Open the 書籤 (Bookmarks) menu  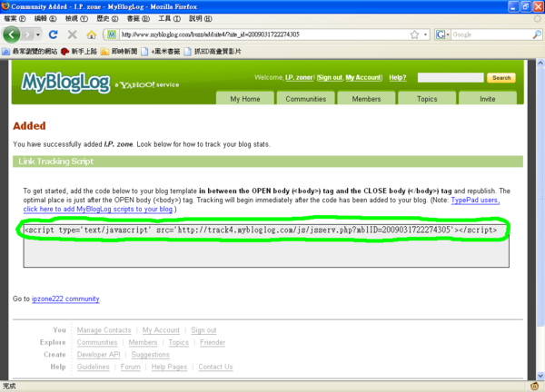click(138, 18)
